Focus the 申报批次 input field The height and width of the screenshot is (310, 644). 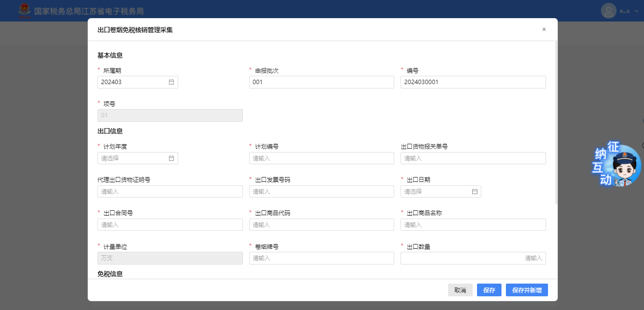click(321, 82)
